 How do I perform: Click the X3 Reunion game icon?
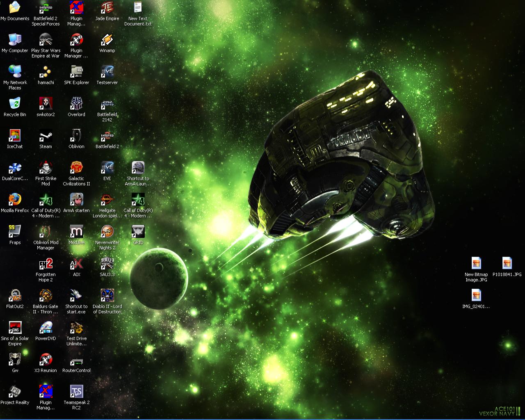[x=46, y=360]
